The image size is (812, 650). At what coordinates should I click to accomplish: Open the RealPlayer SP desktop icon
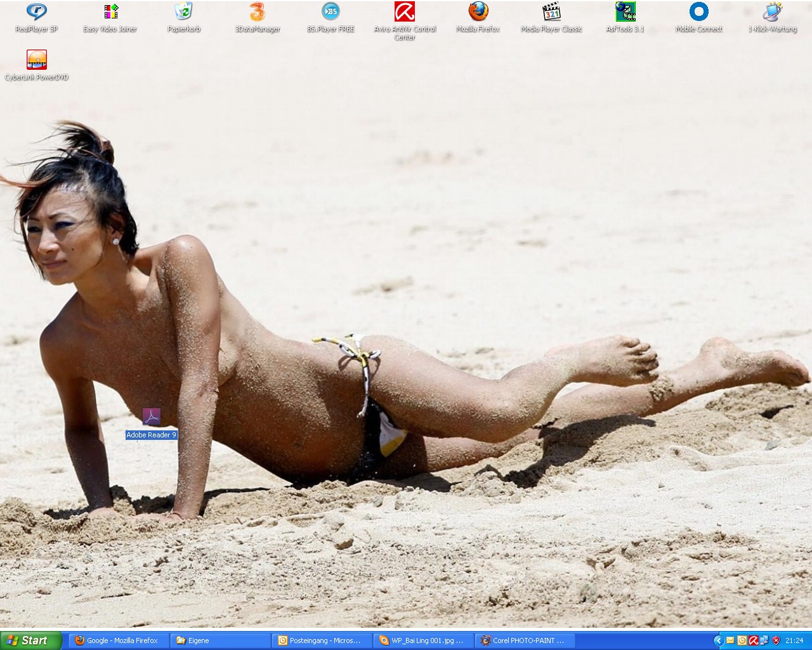[x=36, y=12]
